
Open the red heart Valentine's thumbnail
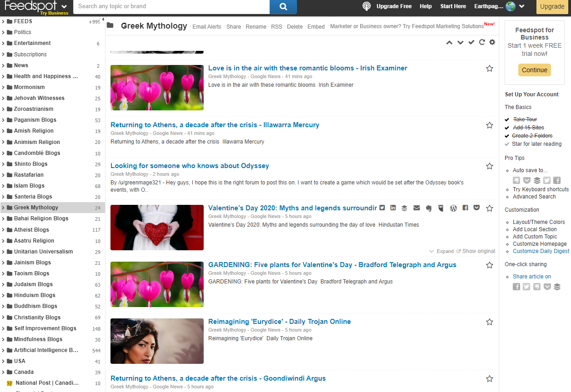click(157, 228)
